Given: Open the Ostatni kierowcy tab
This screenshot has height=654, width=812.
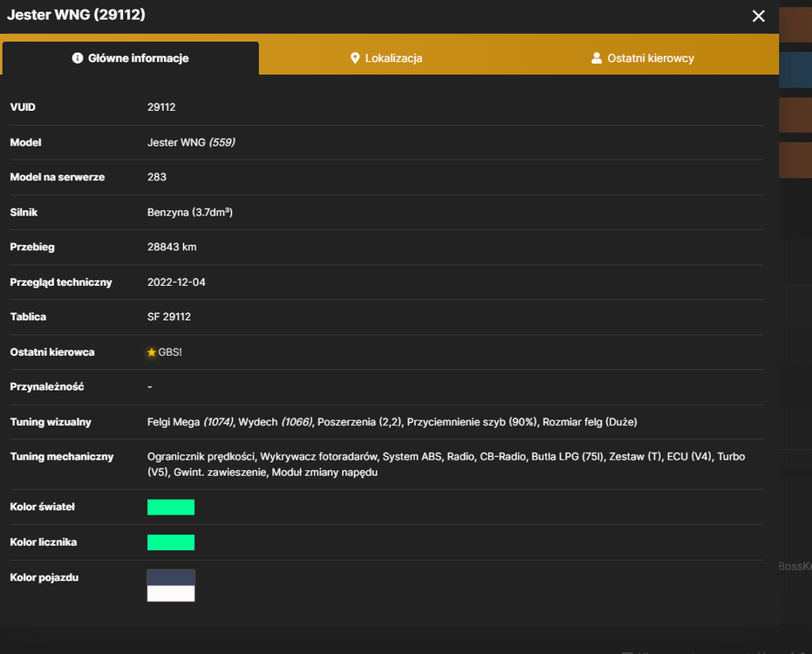Looking at the screenshot, I should pos(643,58).
